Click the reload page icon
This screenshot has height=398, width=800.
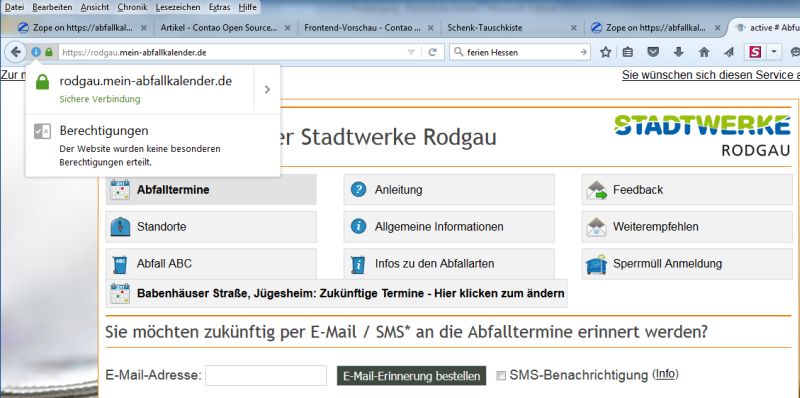click(x=433, y=52)
